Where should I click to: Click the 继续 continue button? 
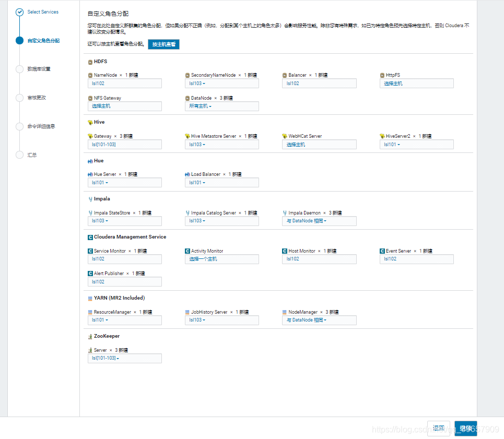[466, 429]
